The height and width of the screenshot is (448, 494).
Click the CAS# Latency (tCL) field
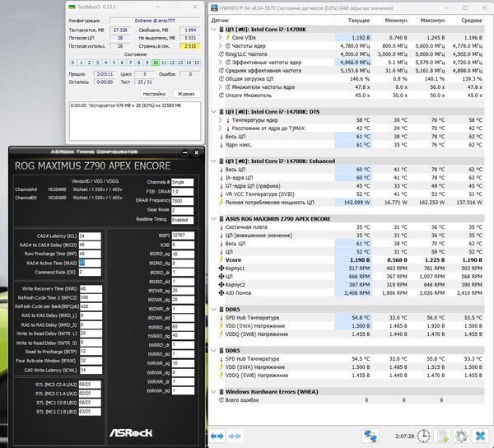point(90,236)
